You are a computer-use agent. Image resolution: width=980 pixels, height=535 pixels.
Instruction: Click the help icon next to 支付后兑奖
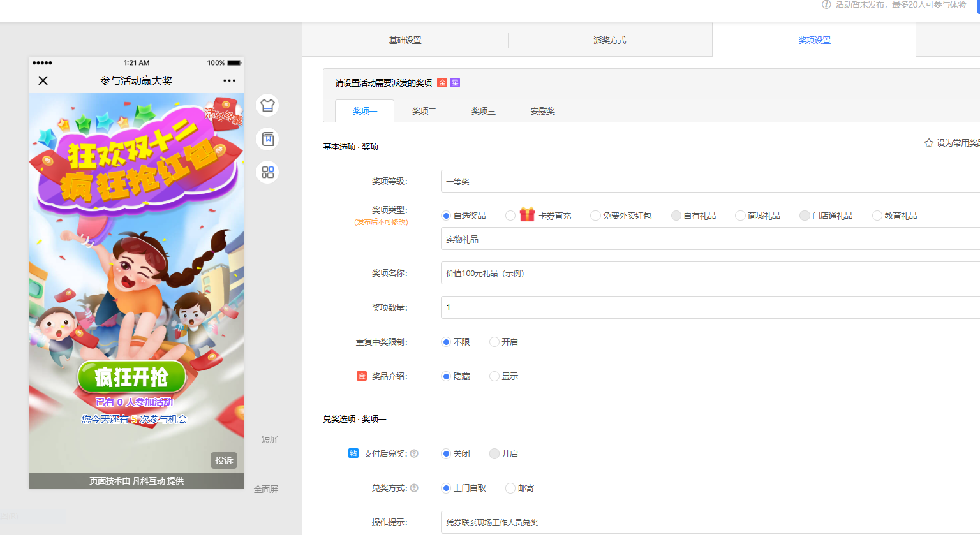pos(414,453)
